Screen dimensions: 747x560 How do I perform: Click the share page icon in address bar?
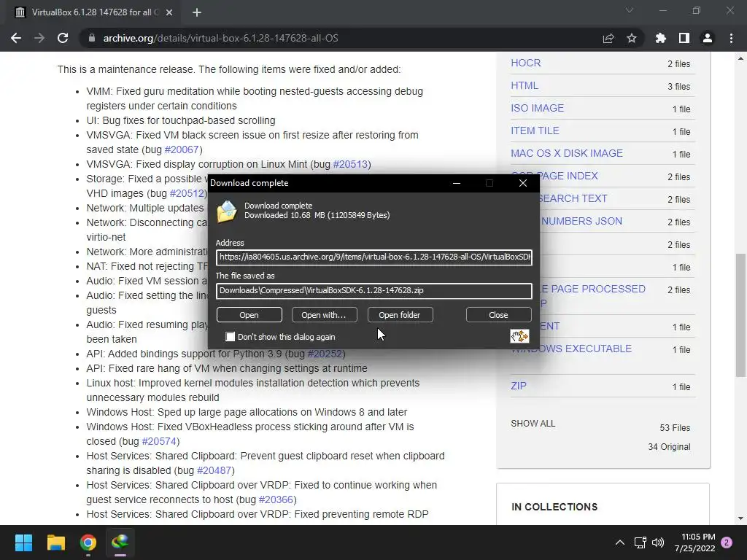click(x=608, y=38)
